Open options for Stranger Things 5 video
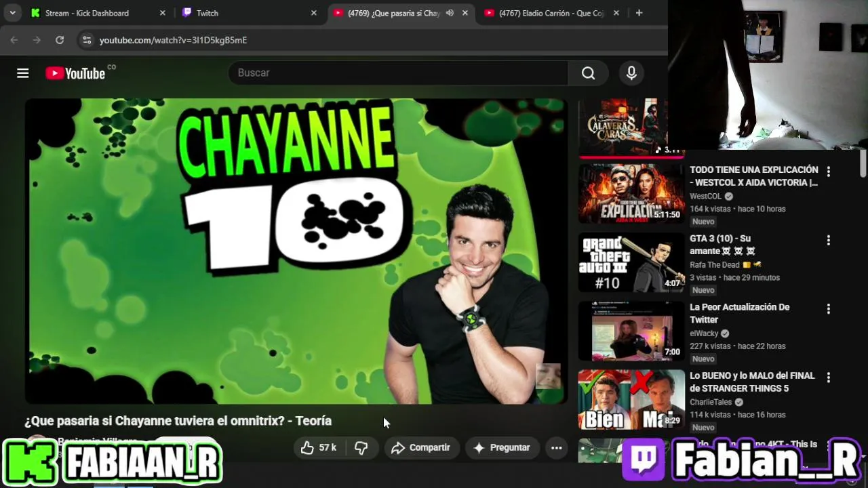The width and height of the screenshot is (868, 488). (828, 378)
